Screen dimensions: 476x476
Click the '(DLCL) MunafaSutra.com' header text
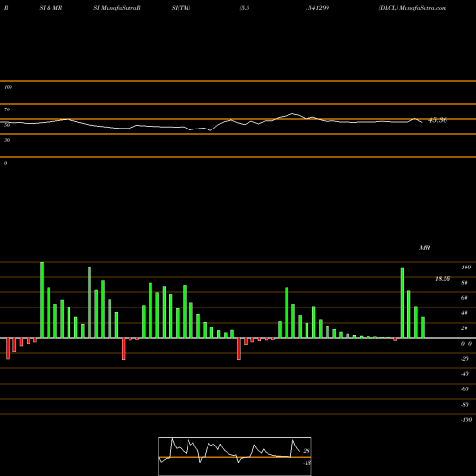click(412, 8)
